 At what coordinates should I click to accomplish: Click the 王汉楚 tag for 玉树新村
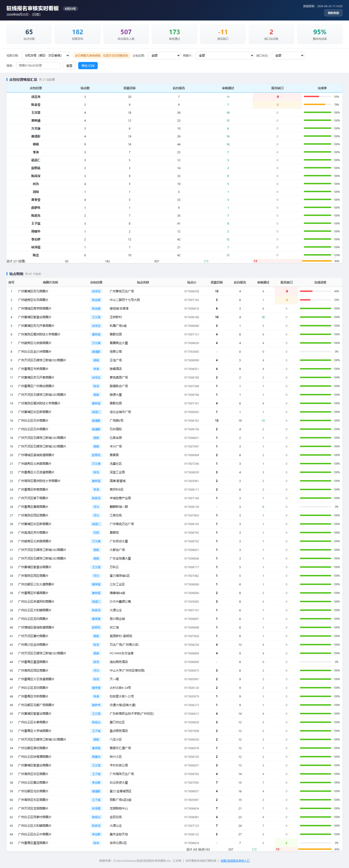click(96, 317)
